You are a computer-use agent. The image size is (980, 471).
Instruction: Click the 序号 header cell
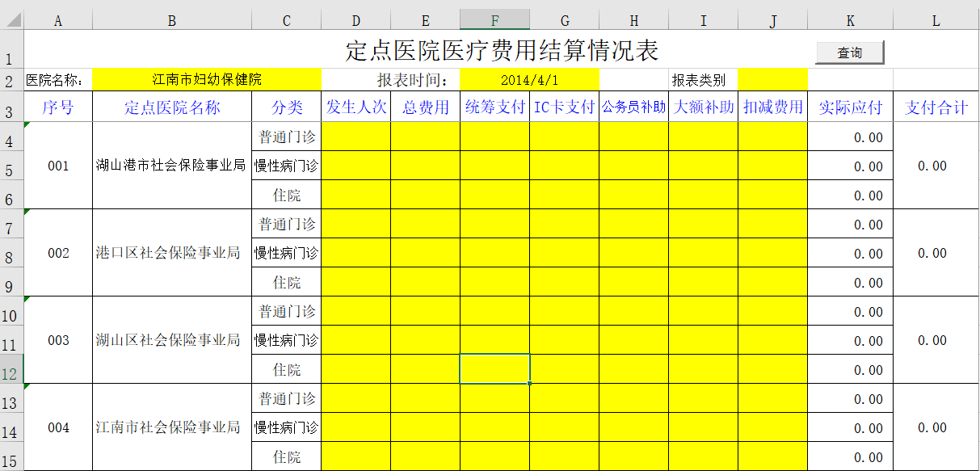click(x=58, y=107)
